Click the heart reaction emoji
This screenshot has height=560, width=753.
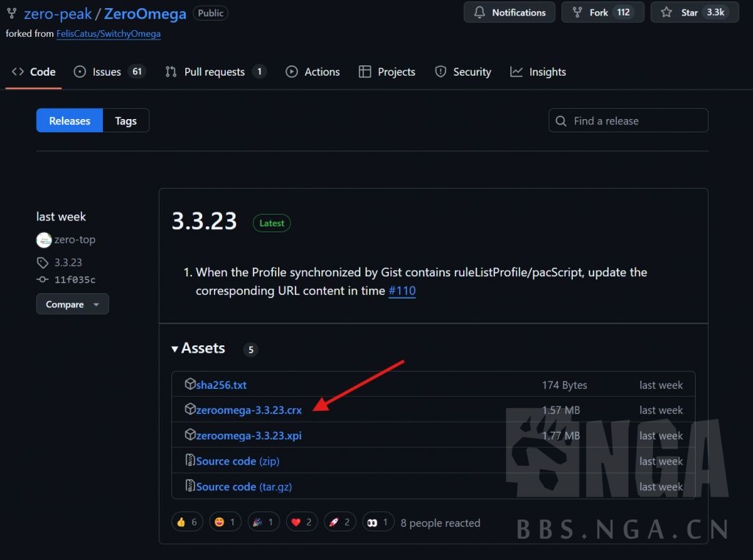tap(296, 523)
